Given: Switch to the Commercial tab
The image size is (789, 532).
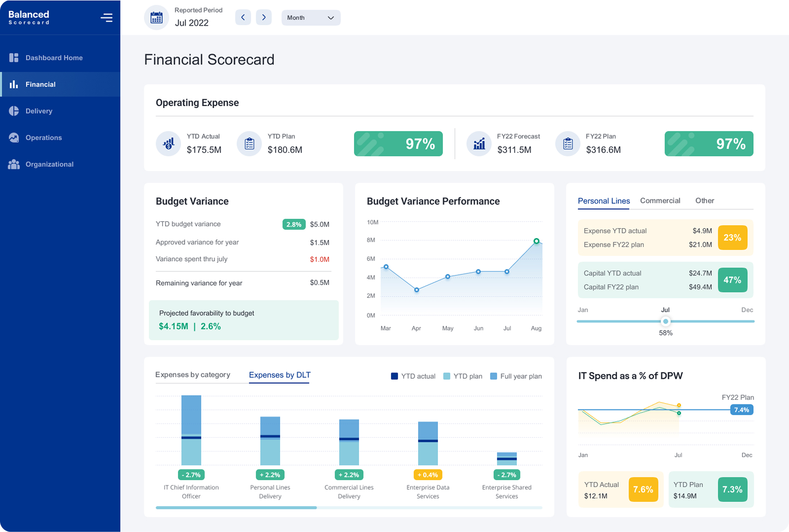Looking at the screenshot, I should (660, 200).
